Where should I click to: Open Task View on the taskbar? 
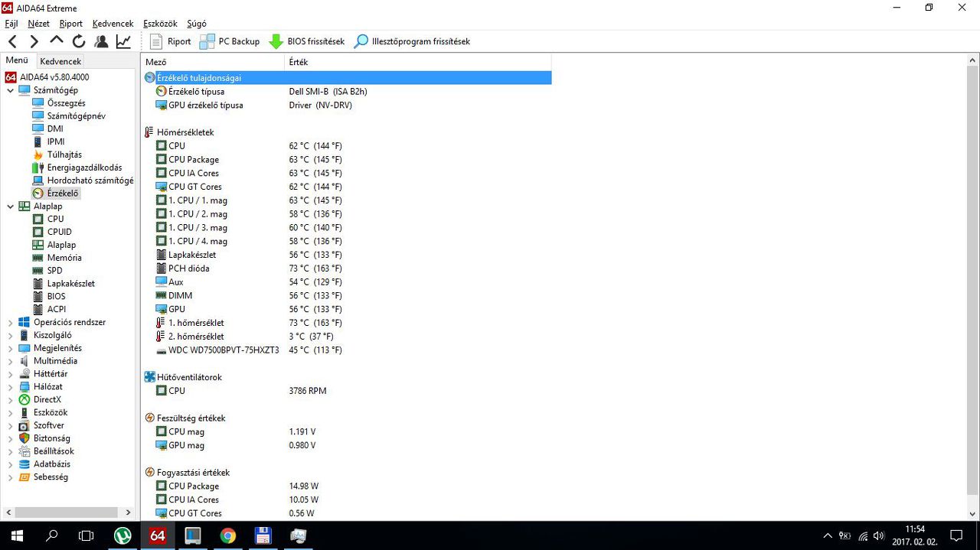point(87,535)
